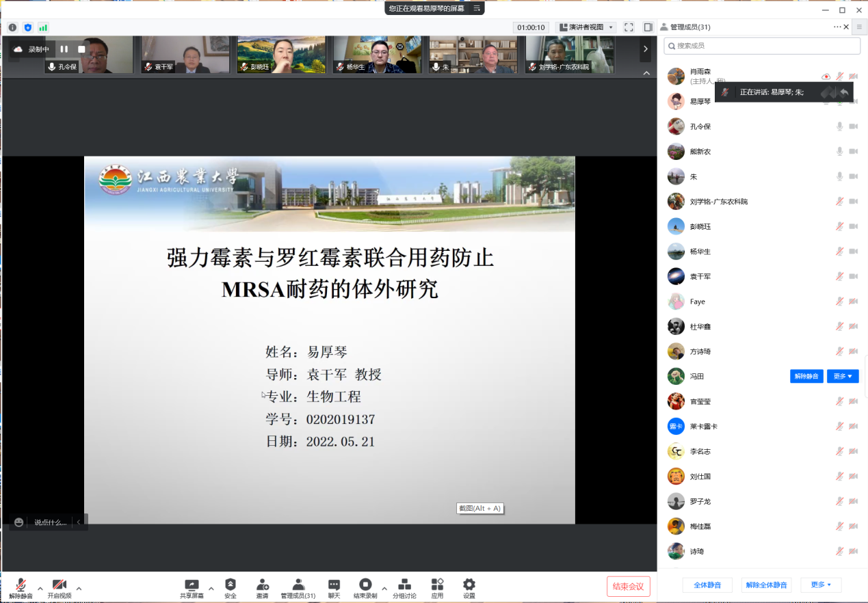Unmute microphone (解除静音) in bottom toolbar
868x603 pixels.
21,587
